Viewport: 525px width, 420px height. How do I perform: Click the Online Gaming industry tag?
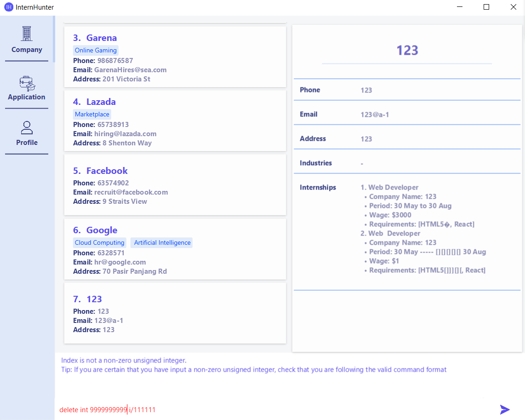[x=96, y=50]
